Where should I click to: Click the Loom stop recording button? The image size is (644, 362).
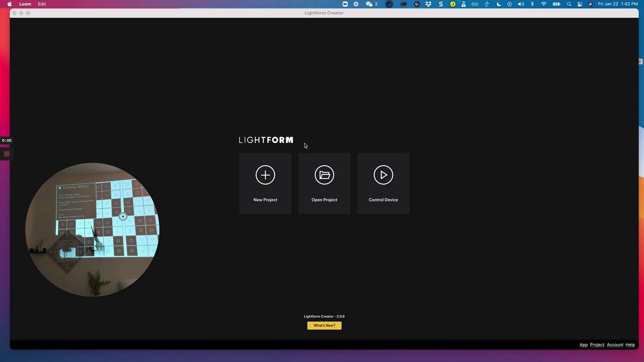(x=7, y=154)
